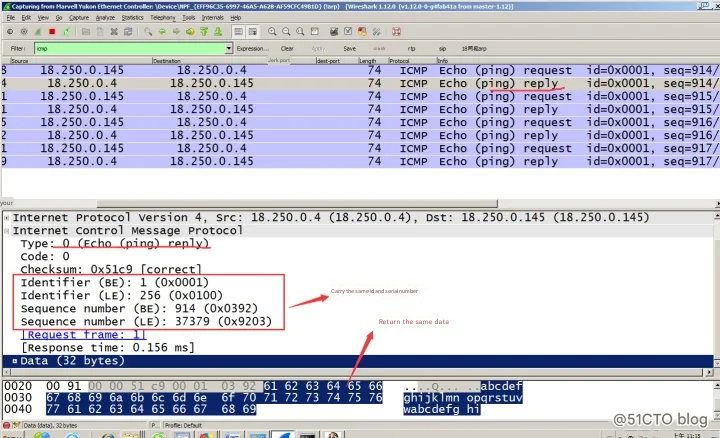720x438 pixels.
Task: Zoom in on packet text
Action: (272, 32)
